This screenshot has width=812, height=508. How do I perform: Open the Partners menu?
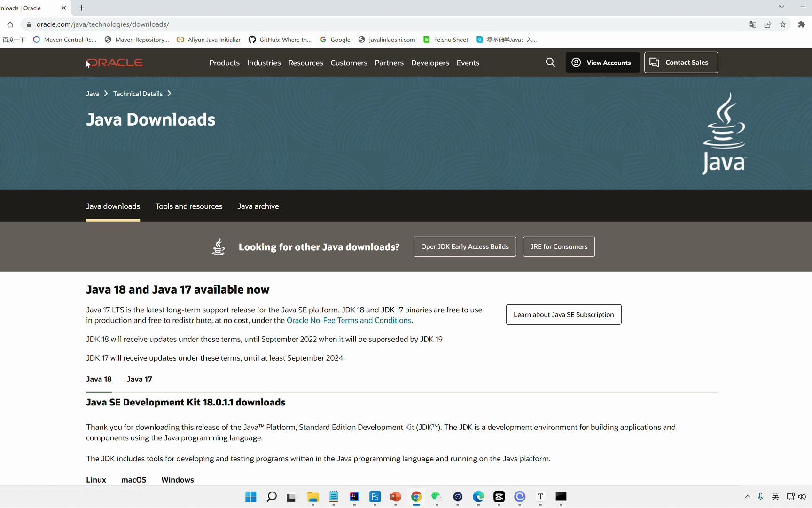click(x=389, y=63)
